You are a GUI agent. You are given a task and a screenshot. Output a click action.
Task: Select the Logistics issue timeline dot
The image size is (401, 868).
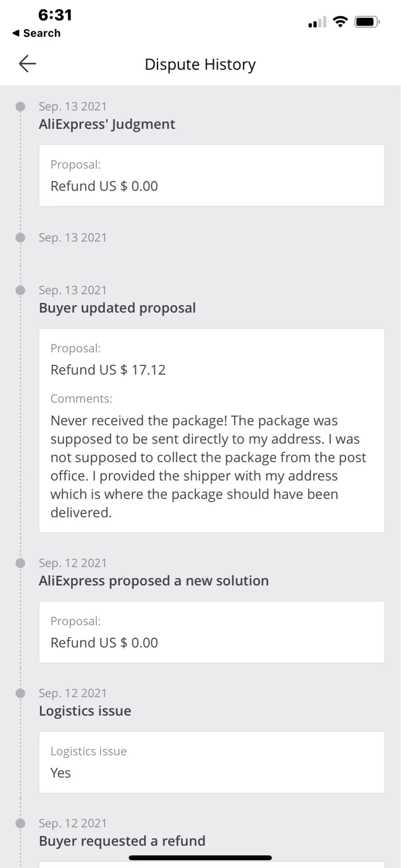(x=20, y=693)
